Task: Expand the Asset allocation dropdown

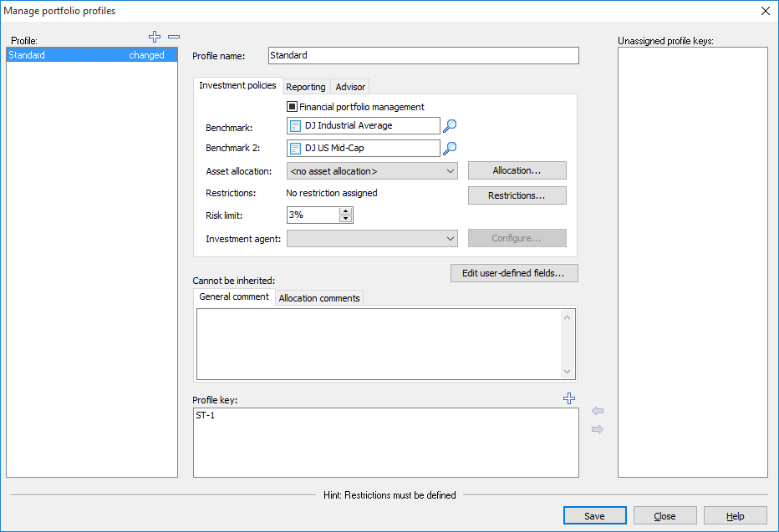Action: [451, 171]
